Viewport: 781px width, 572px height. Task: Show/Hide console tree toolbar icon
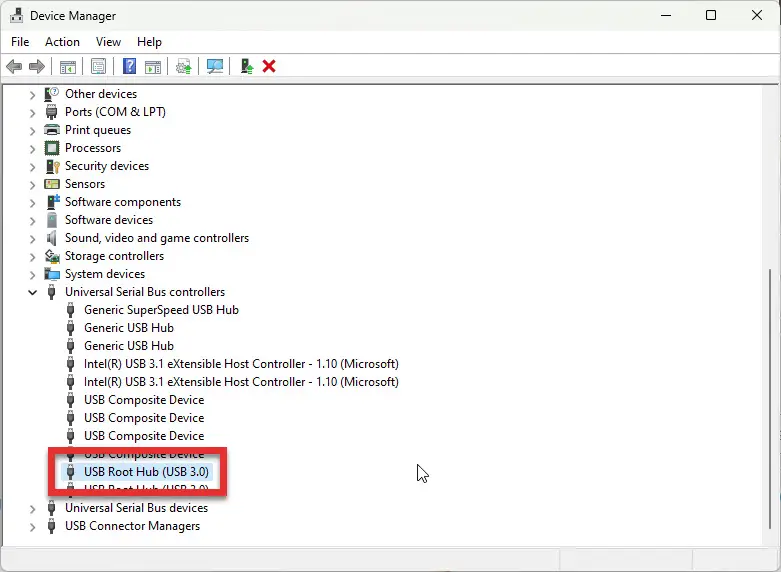[68, 66]
